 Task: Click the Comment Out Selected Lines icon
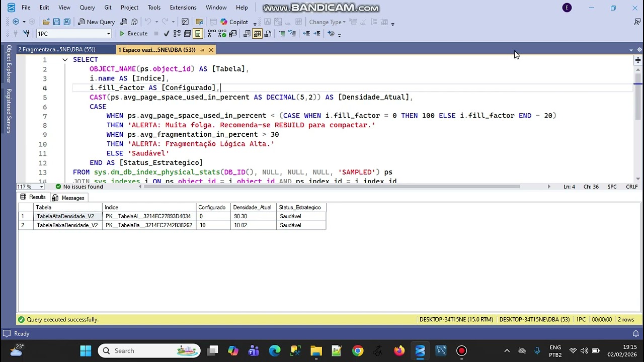click(282, 34)
